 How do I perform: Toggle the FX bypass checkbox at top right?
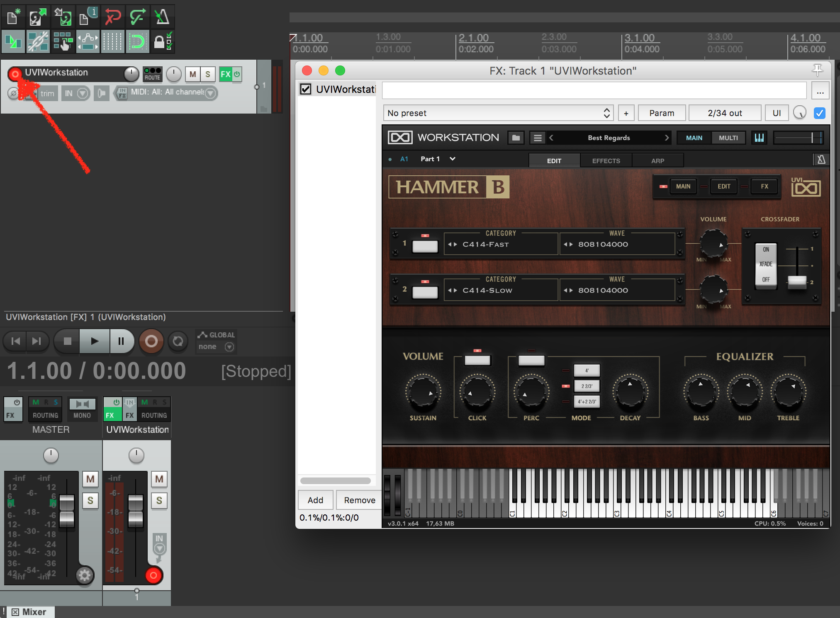pyautogui.click(x=819, y=113)
